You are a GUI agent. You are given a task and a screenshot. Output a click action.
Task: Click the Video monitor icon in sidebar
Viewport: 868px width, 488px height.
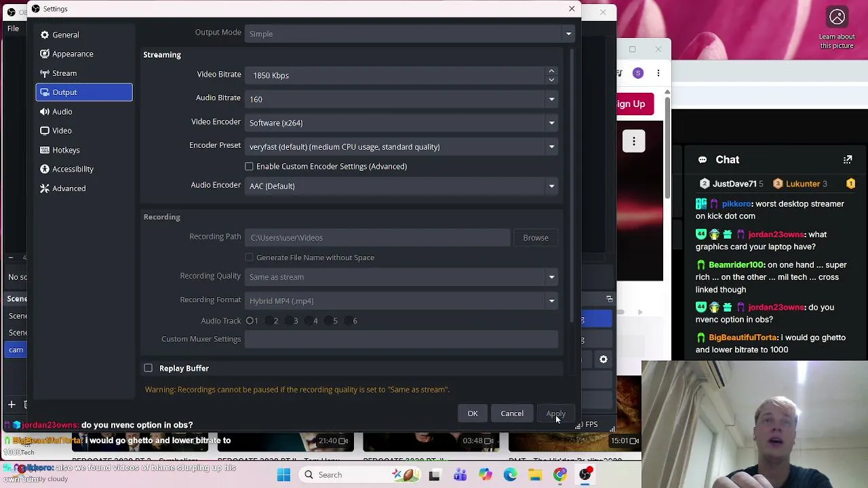click(45, 130)
